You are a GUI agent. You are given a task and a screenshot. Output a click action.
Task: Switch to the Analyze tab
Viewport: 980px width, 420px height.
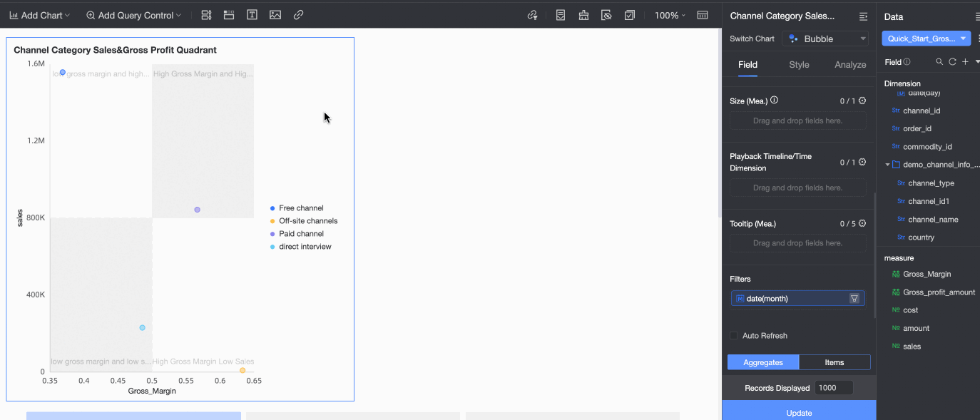[850, 65]
